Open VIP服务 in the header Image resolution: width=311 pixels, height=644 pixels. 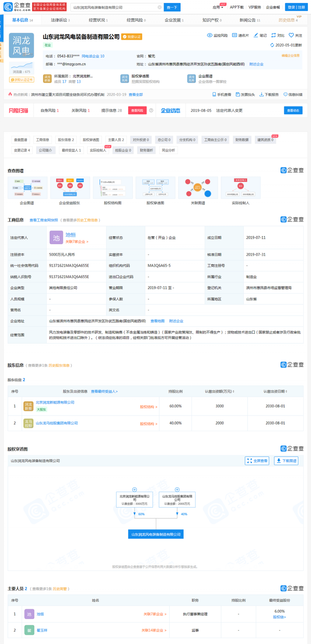click(x=255, y=7)
